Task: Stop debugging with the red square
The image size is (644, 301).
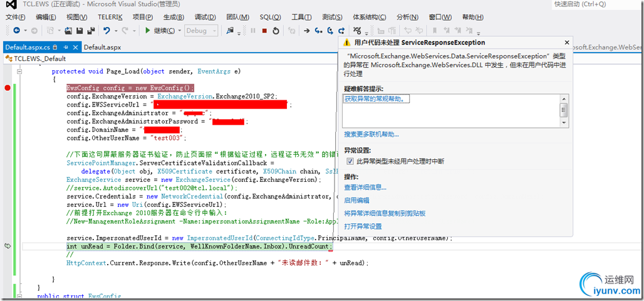Action: pyautogui.click(x=264, y=31)
